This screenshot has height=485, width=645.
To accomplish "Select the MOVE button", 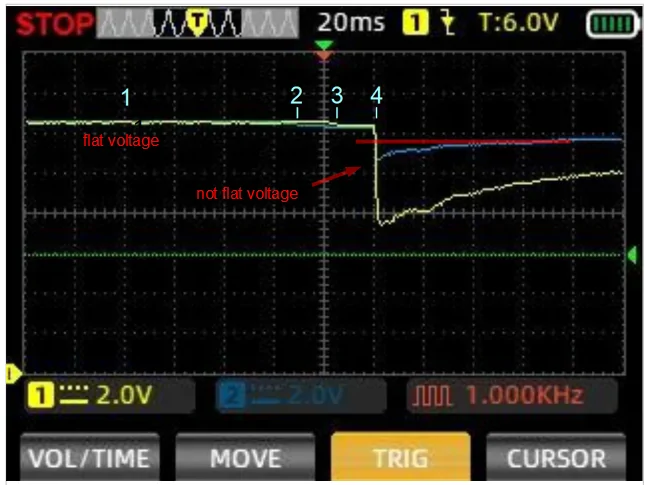I will point(245,457).
